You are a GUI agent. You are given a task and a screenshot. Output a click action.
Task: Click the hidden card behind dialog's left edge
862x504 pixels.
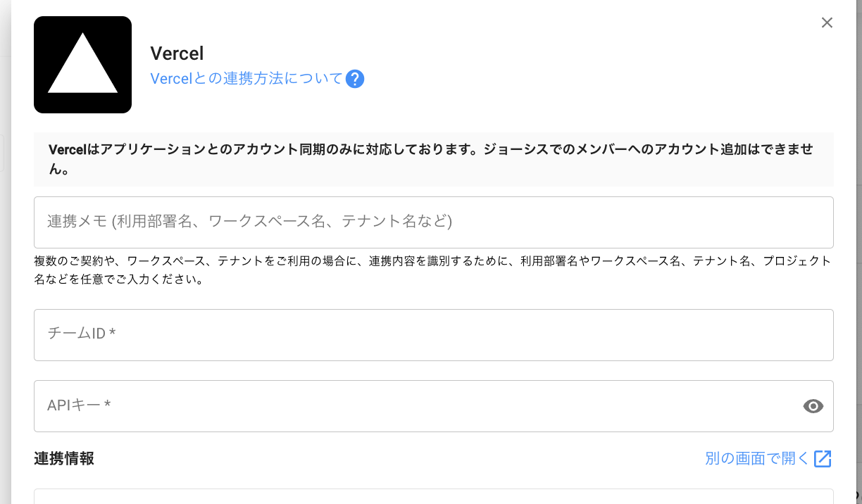[4, 152]
